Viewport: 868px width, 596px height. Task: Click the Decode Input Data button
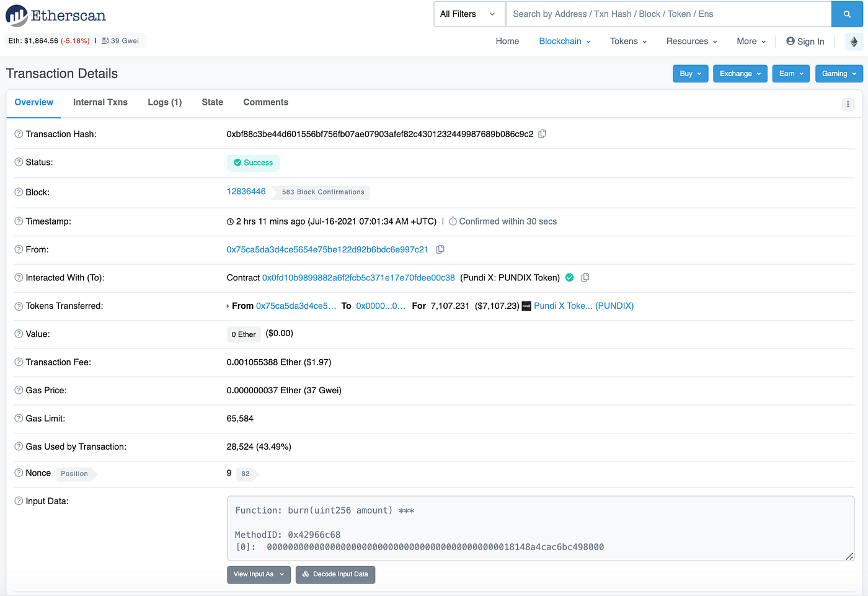335,574
